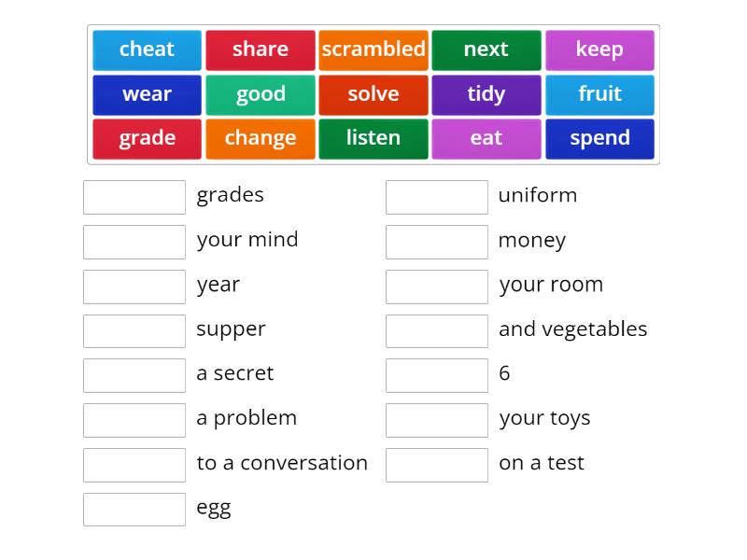
Task: Click the answer box beside "egg"
Action: click(x=134, y=509)
